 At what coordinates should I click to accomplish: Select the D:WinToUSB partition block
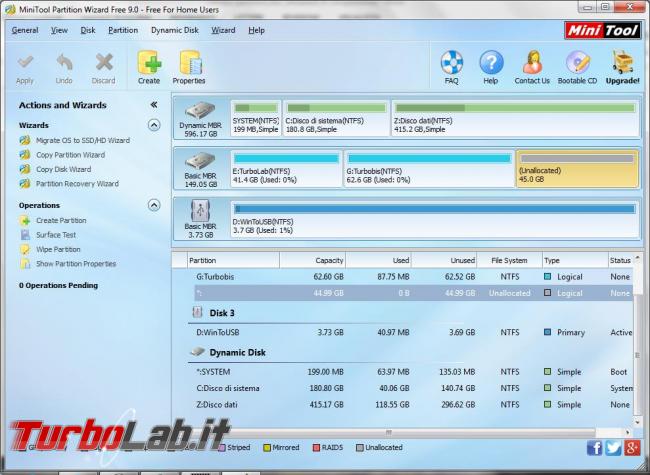(434, 219)
